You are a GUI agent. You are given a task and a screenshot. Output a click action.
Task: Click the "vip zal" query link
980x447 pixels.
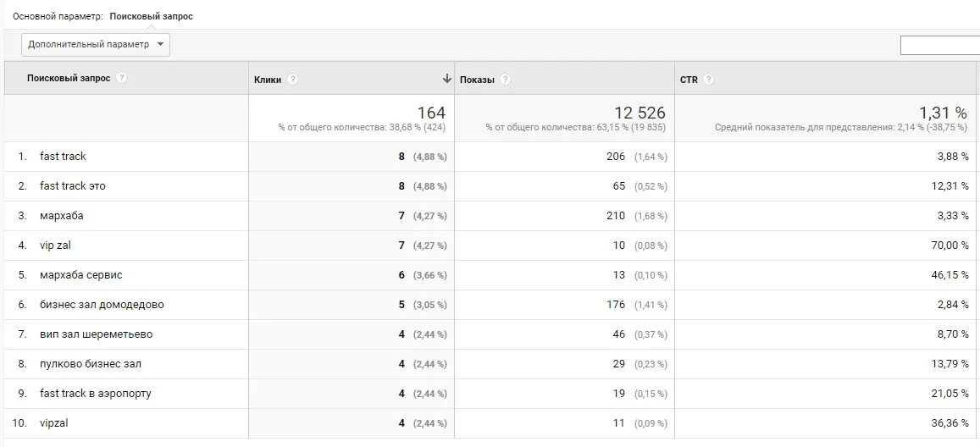pyautogui.click(x=55, y=246)
